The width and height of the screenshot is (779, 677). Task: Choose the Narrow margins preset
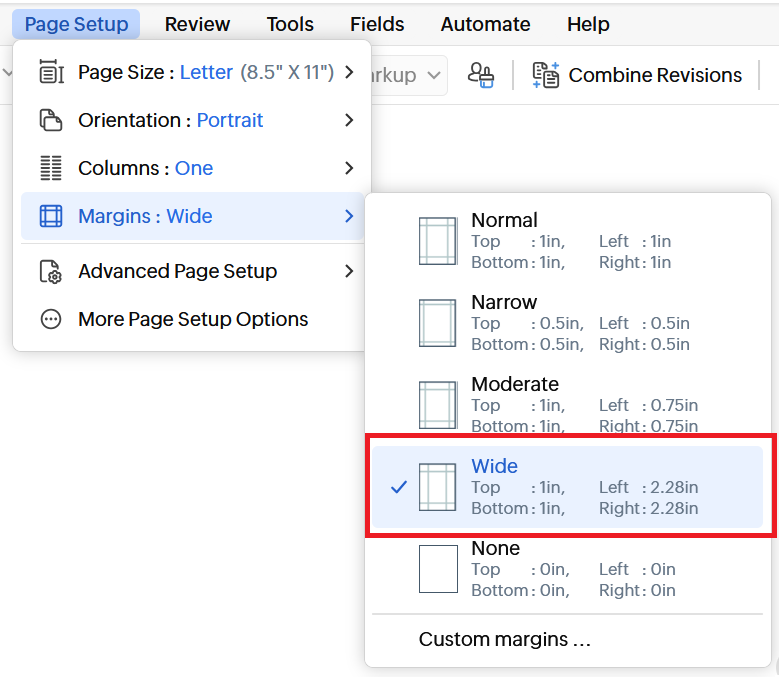[x=567, y=323]
